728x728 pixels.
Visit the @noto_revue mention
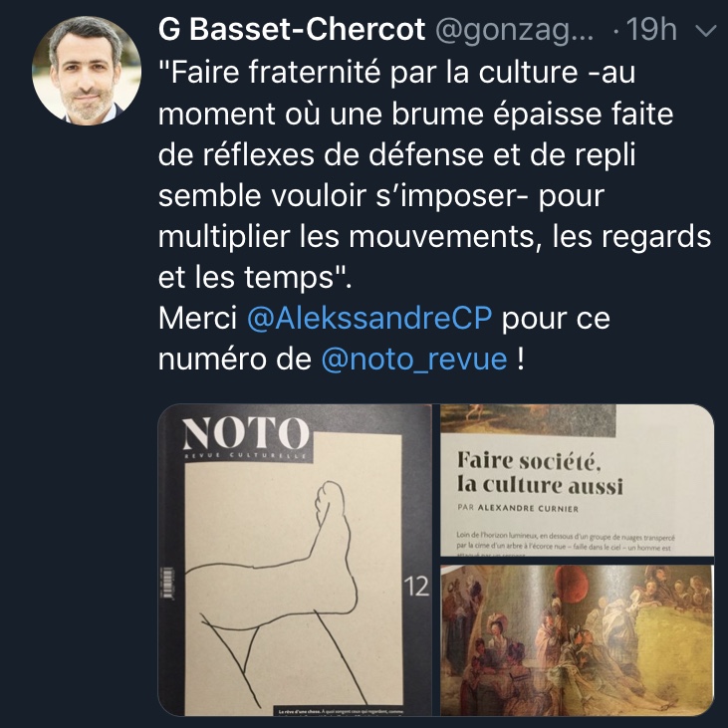[x=414, y=360]
